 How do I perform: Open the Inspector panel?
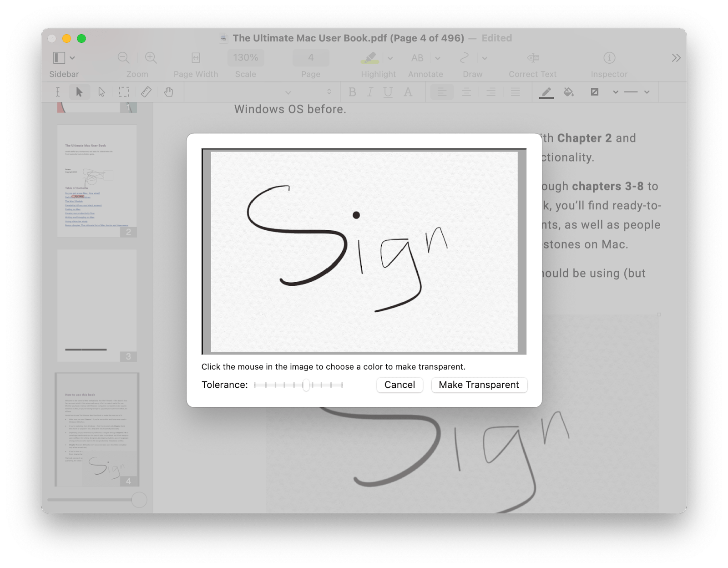point(609,58)
